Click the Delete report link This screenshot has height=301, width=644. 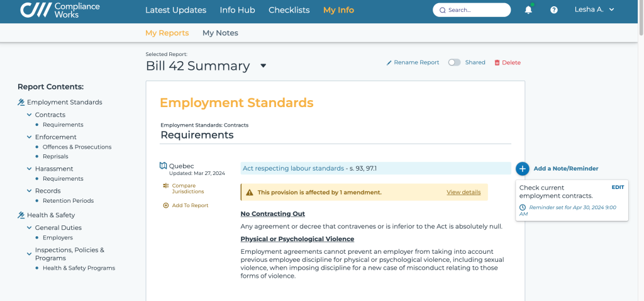[x=511, y=62]
